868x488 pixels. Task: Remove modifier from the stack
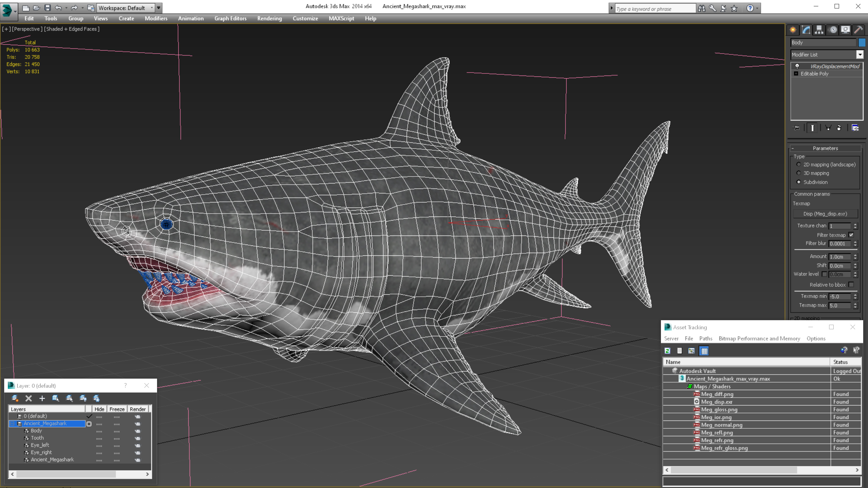[x=839, y=128]
